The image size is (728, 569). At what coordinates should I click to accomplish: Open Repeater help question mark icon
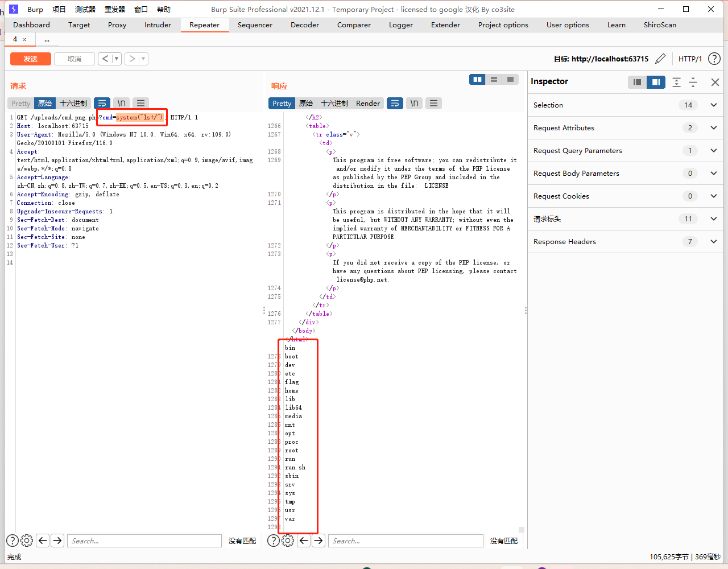[714, 59]
